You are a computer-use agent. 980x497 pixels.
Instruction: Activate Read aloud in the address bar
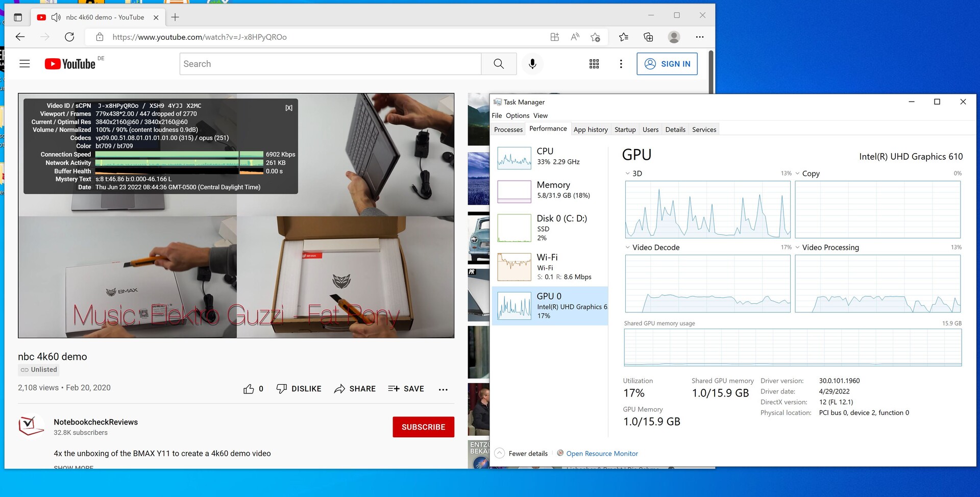575,37
